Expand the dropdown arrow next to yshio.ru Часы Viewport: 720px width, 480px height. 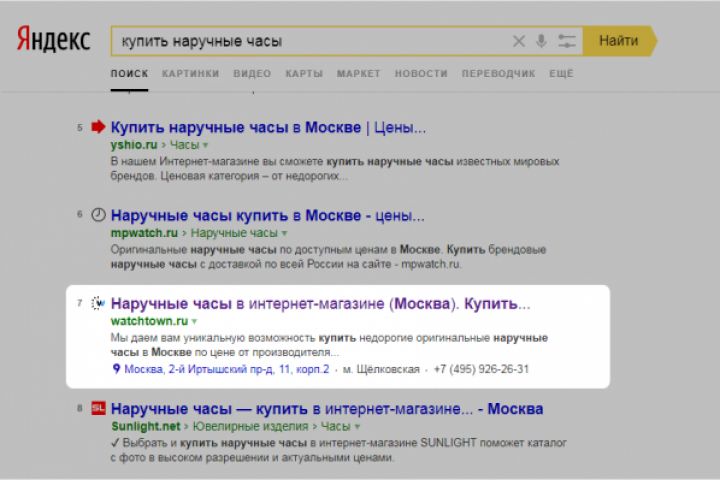point(205,145)
